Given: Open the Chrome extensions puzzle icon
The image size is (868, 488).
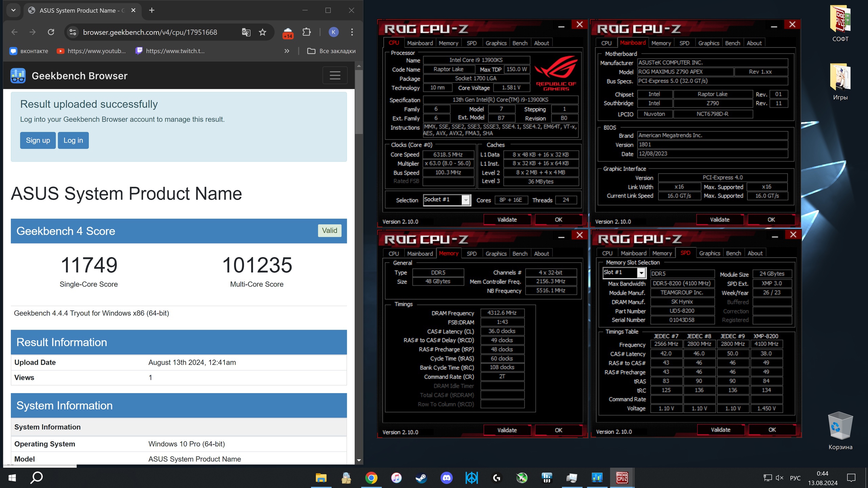Looking at the screenshot, I should (x=307, y=32).
